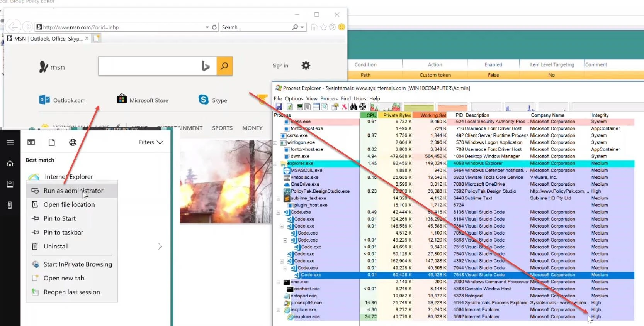Click the binoculars Find handle icon
Viewport: 644px width, 326px height.
point(353,107)
